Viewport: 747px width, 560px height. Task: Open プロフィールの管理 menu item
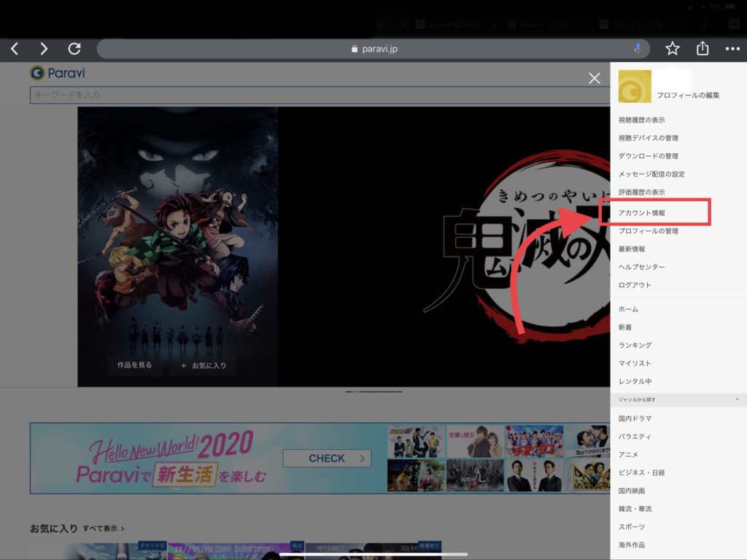pyautogui.click(x=648, y=231)
